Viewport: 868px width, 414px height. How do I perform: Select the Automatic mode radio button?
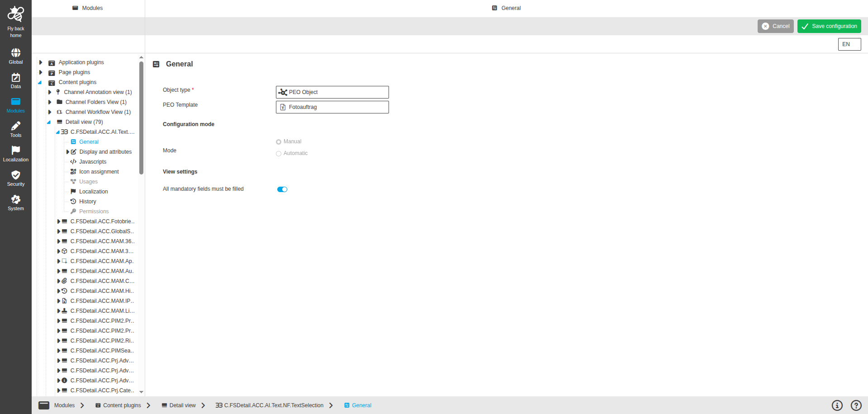[x=279, y=154]
